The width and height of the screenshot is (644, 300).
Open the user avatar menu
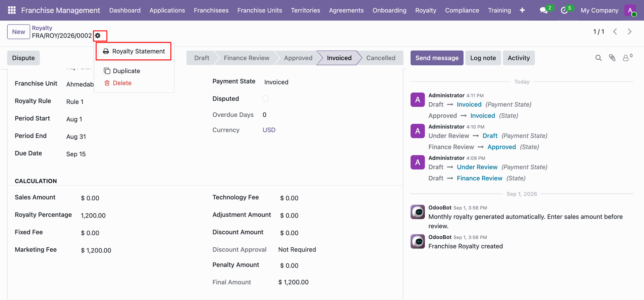(x=630, y=10)
